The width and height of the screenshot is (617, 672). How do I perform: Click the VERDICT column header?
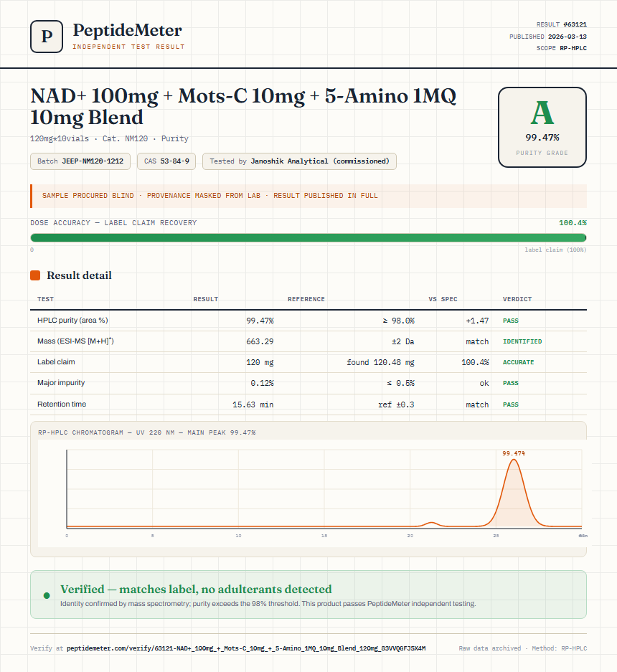click(x=517, y=299)
